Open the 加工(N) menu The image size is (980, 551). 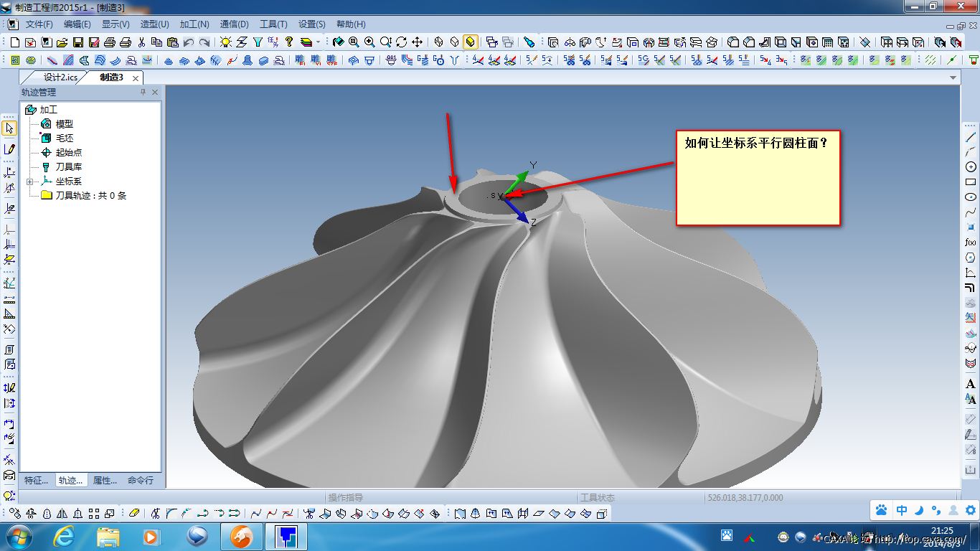click(194, 24)
